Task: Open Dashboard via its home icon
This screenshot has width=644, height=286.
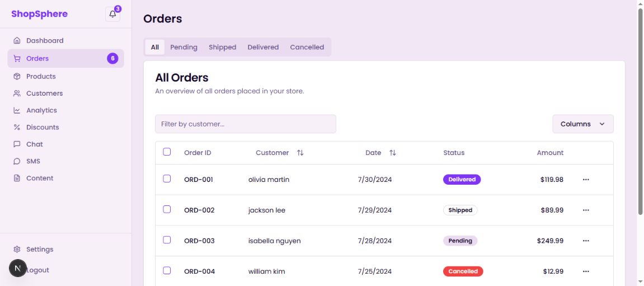Action: point(17,41)
